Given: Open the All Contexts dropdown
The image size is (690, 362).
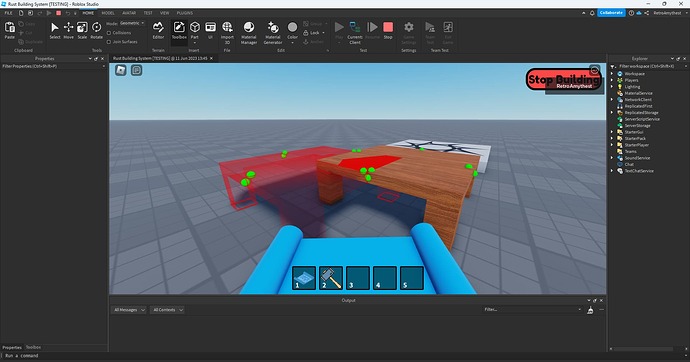Looking at the screenshot, I should coord(167,310).
